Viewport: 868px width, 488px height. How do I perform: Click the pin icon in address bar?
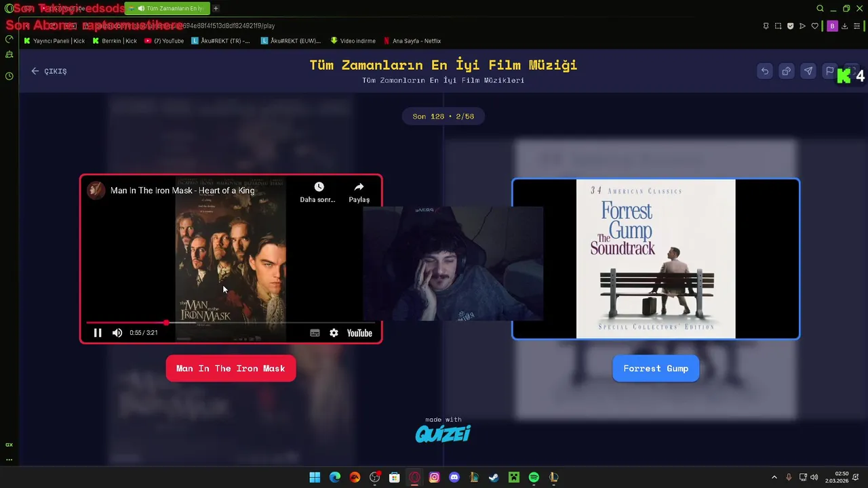tap(766, 26)
